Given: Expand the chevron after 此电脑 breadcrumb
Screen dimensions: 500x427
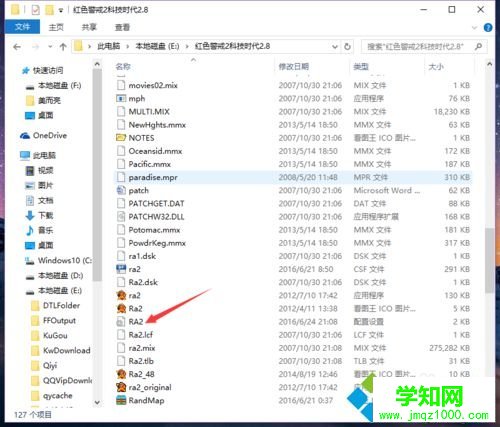Looking at the screenshot, I should click(128, 47).
